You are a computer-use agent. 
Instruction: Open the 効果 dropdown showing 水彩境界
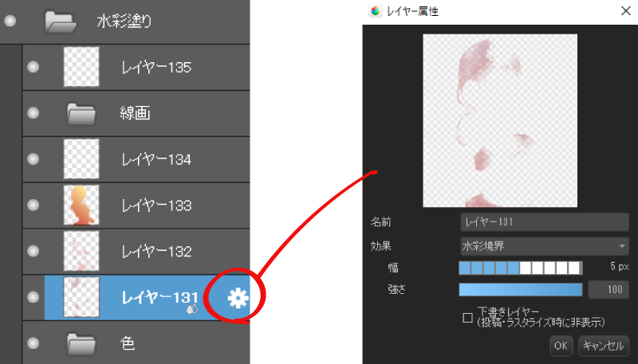coord(545,246)
